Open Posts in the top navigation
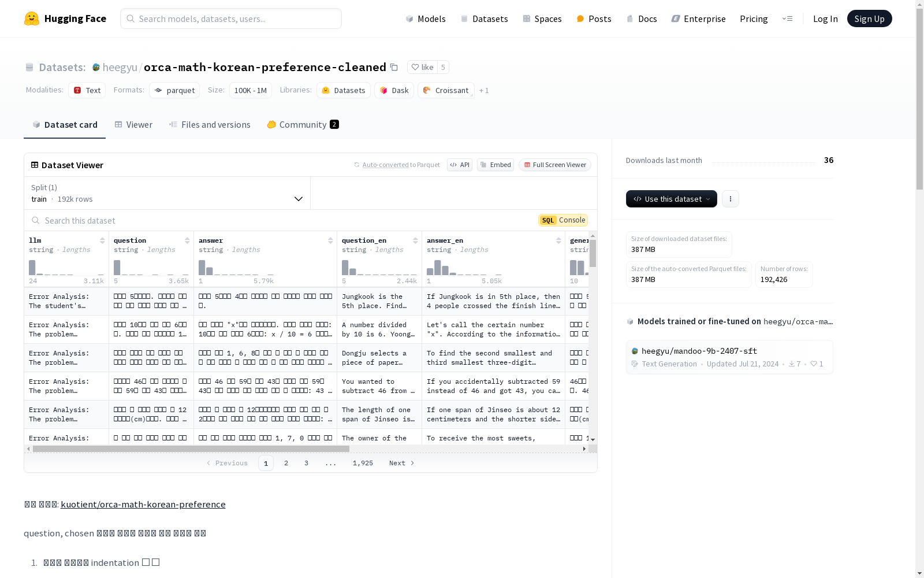The image size is (924, 578). coord(594,18)
